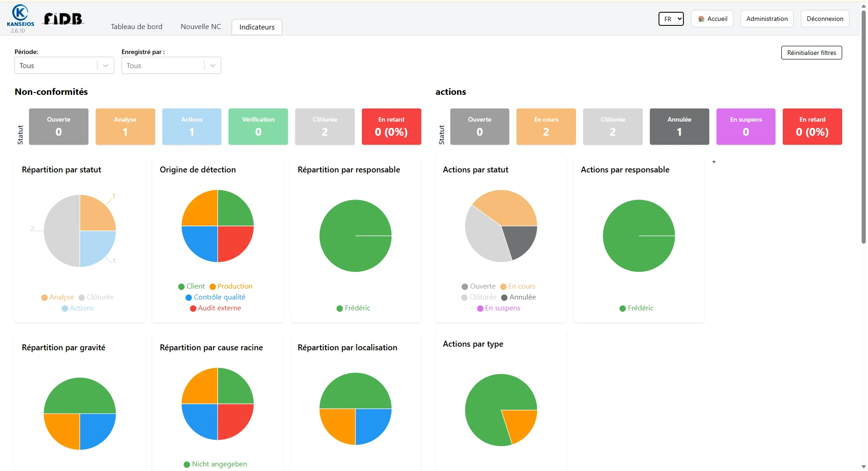
Task: Click the small plus icon beside Actions par responsable
Action: click(x=714, y=162)
